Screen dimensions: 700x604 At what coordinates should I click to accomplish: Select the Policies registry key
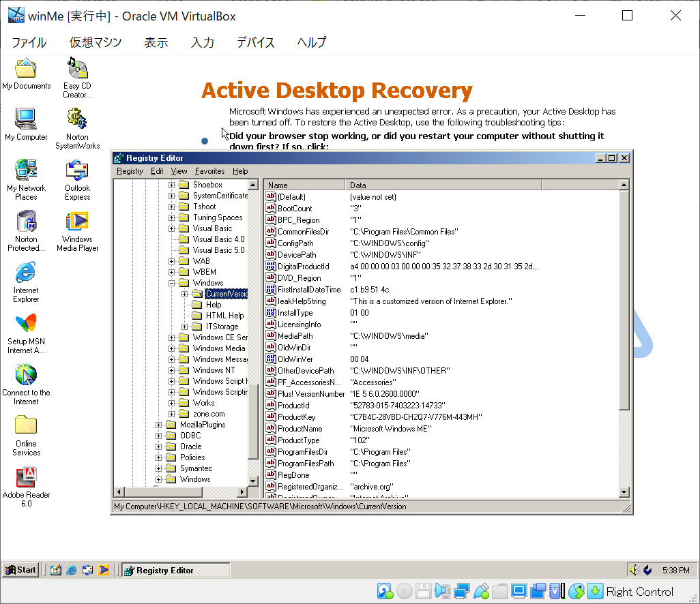click(x=192, y=457)
